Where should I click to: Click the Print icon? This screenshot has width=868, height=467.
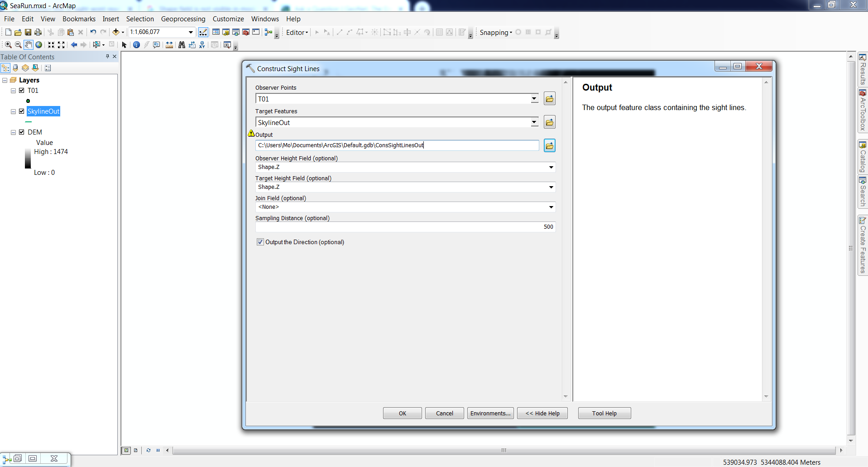(x=38, y=32)
